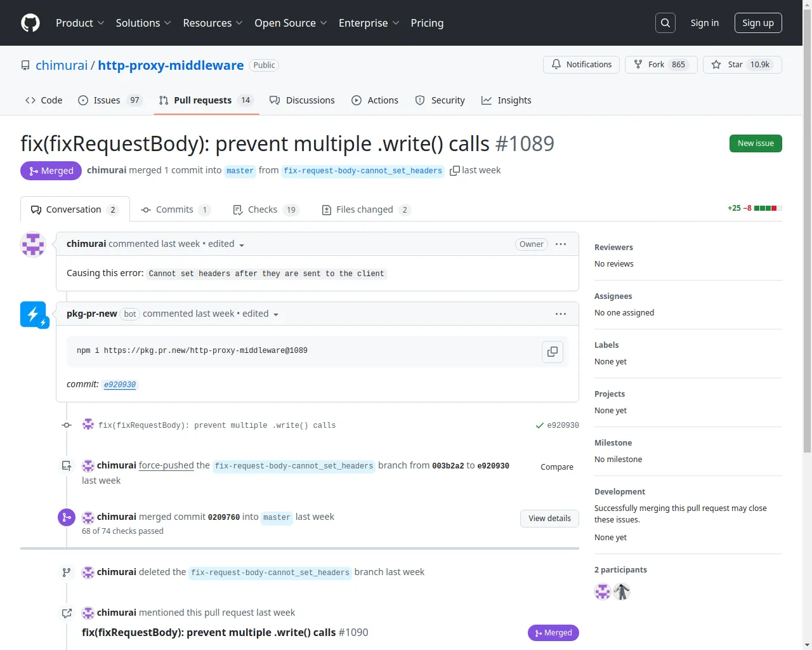Open the second participant's avatar
The height and width of the screenshot is (650, 812).
622,592
